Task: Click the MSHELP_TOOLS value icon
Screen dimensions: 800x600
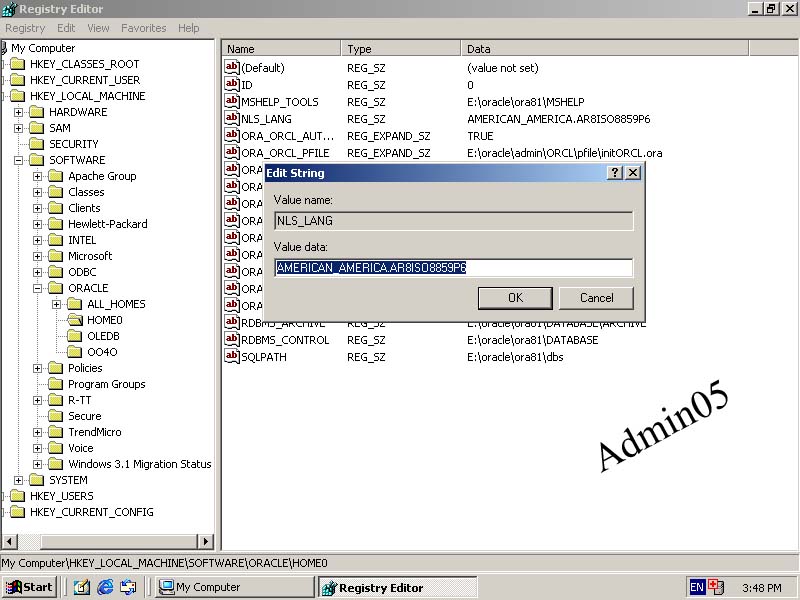Action: [x=232, y=102]
